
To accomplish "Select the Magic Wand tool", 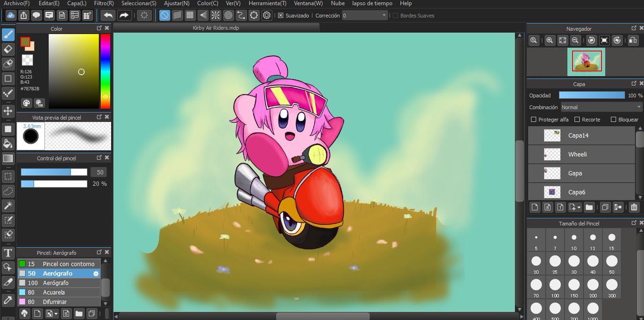I will [x=8, y=206].
